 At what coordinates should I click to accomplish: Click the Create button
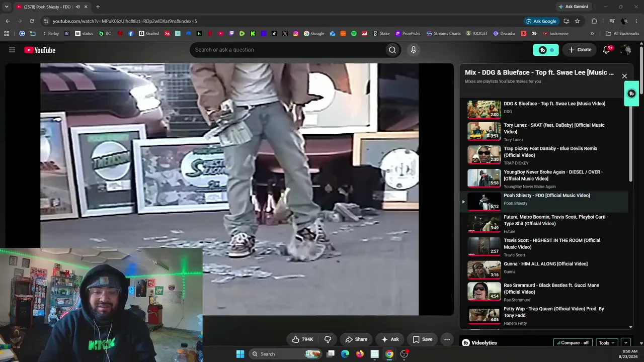(580, 50)
